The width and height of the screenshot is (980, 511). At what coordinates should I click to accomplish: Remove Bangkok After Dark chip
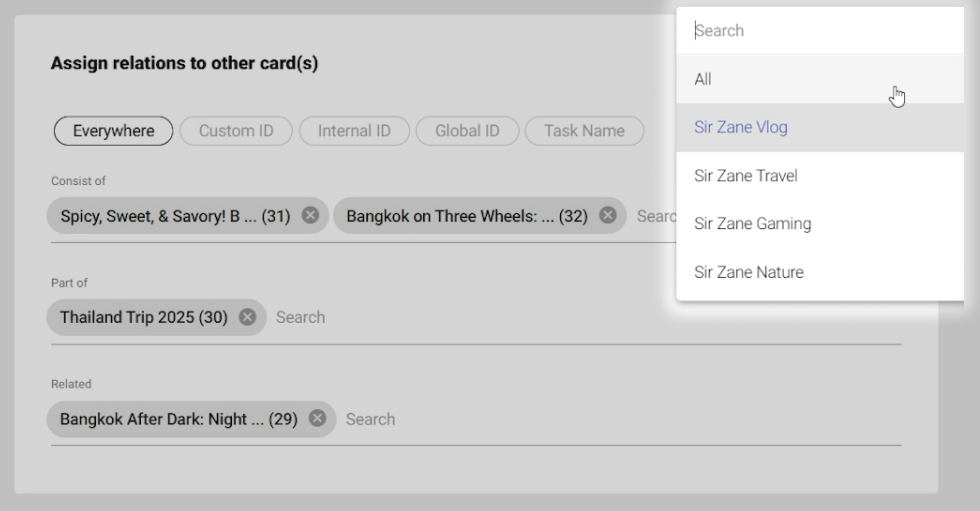318,419
